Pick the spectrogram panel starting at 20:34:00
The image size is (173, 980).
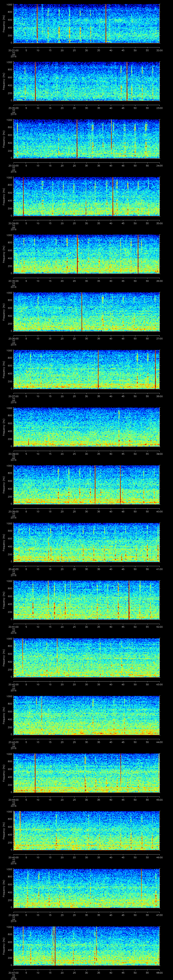87,197
